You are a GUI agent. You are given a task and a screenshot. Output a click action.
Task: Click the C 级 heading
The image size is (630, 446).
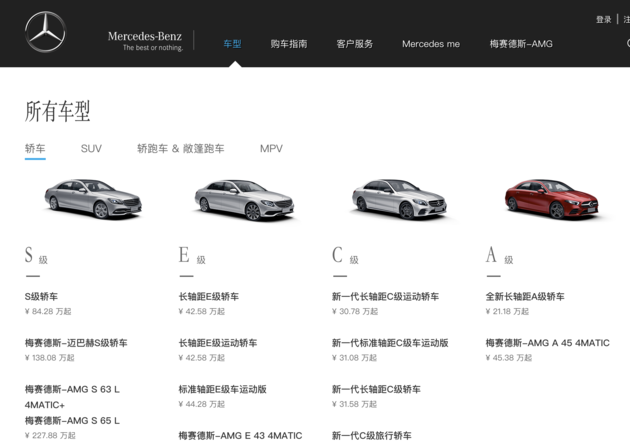pos(345,256)
